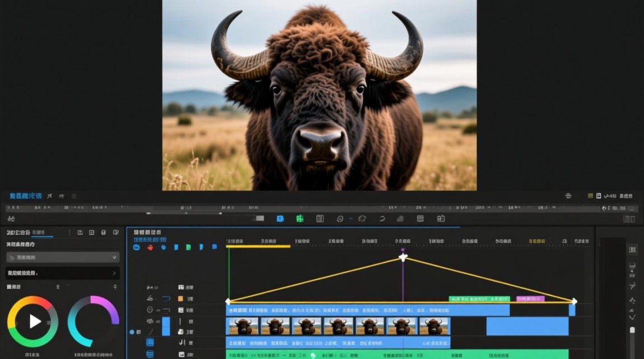This screenshot has height=359, width=644.
Task: Select the green label clip above the track
Action: click(479, 299)
